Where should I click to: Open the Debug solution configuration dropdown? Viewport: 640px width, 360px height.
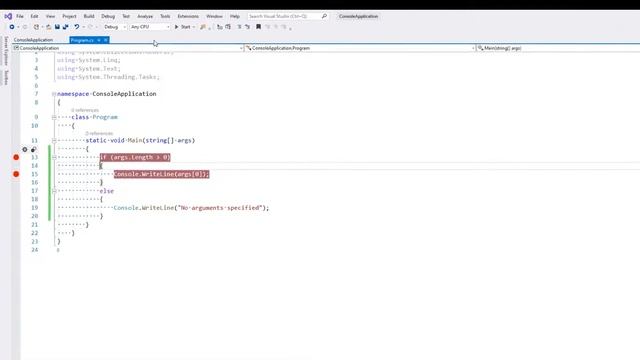coord(114,27)
